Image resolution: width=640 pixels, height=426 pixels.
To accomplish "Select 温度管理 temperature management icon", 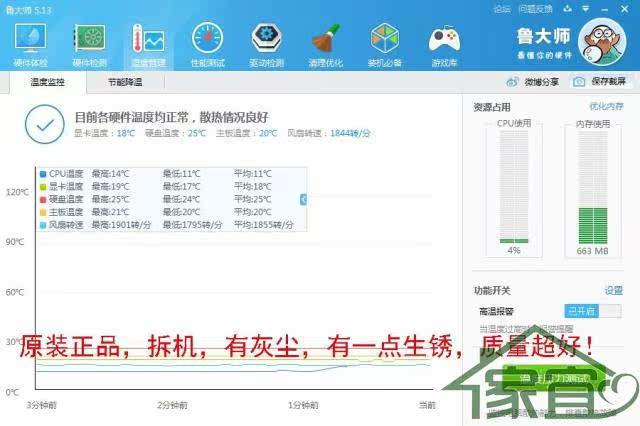I will 149,45.
